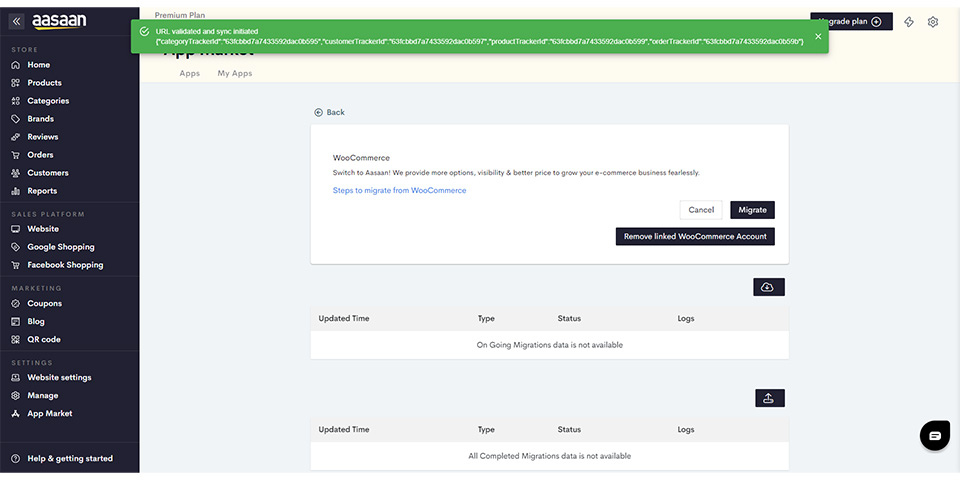This screenshot has height=480, width=960.
Task: Click the success checkmark icon in banner
Action: coord(144,31)
